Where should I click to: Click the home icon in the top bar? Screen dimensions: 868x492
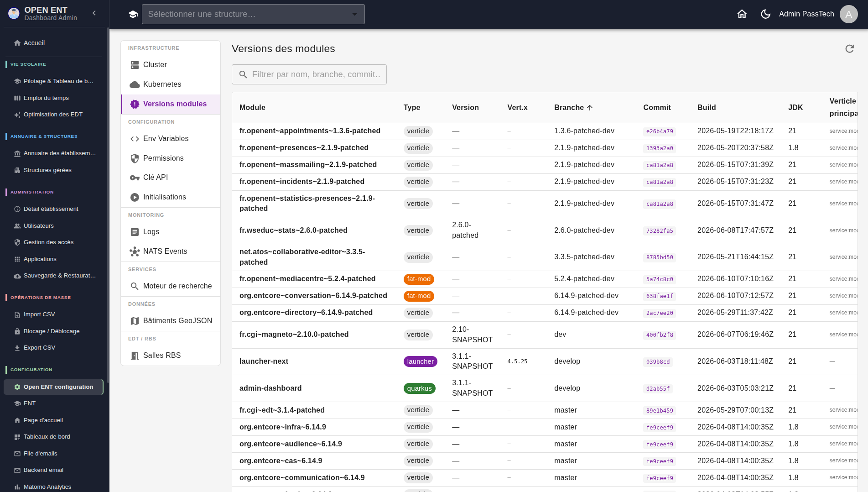coord(742,14)
